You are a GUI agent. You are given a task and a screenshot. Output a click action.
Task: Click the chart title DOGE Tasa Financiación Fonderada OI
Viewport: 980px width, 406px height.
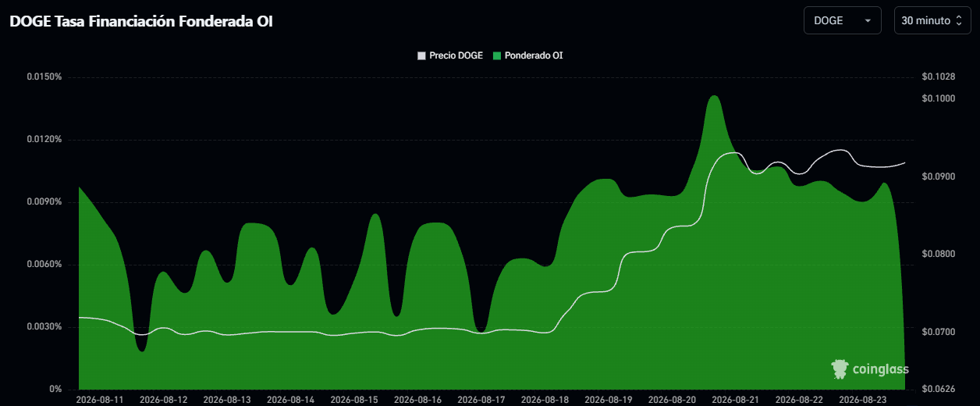[141, 21]
